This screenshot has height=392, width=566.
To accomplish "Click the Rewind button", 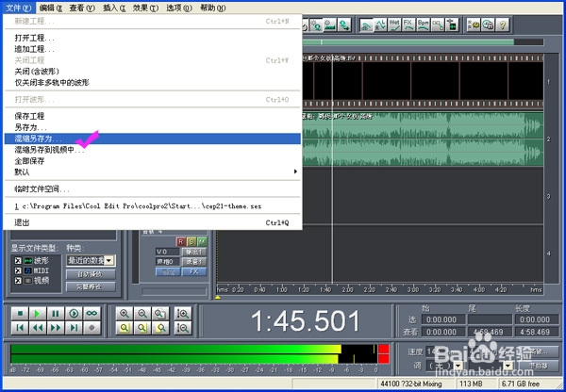I will pyautogui.click(x=38, y=327).
